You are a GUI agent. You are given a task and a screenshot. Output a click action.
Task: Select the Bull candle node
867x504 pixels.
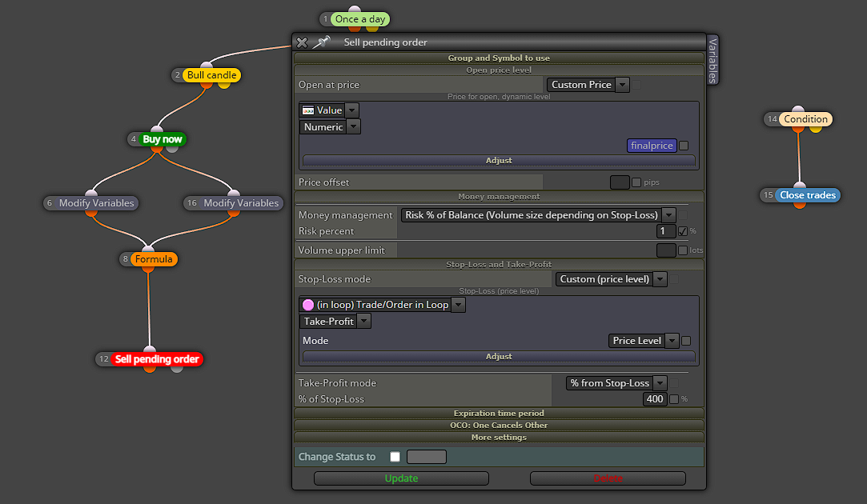click(x=212, y=75)
